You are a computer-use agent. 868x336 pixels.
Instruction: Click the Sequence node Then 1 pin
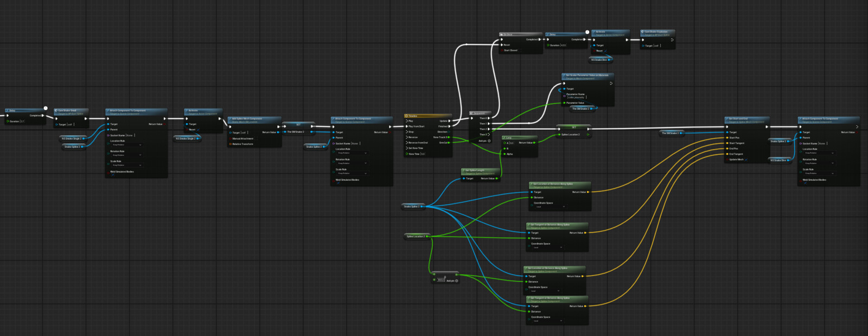pyautogui.click(x=489, y=124)
